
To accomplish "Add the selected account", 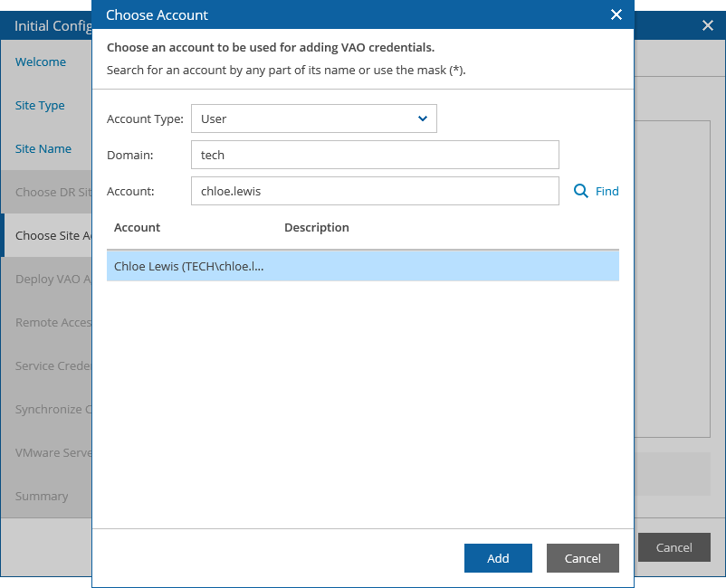I will click(498, 558).
